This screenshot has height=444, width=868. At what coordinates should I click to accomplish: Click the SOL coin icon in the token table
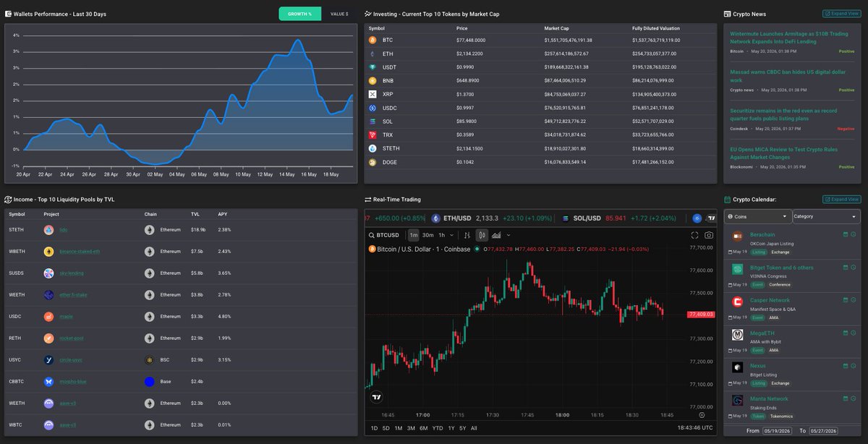click(373, 121)
